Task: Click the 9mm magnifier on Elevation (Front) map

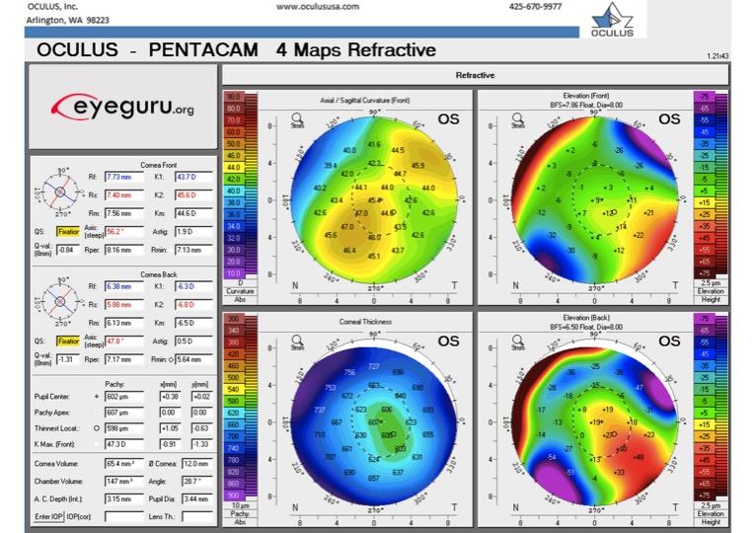Action: pos(518,119)
